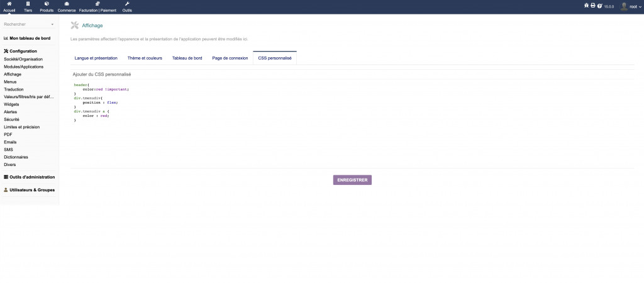Open the Commerce briefcase icon
Image resolution: width=644 pixels, height=283 pixels.
click(x=67, y=4)
